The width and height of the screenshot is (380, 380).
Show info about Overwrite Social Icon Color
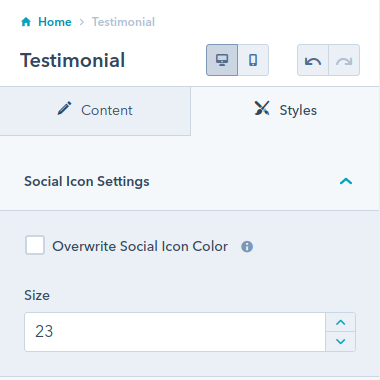(x=247, y=247)
